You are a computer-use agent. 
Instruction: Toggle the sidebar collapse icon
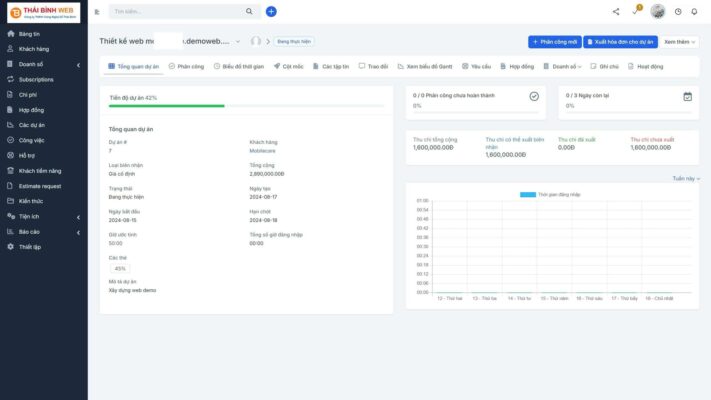pyautogui.click(x=97, y=12)
